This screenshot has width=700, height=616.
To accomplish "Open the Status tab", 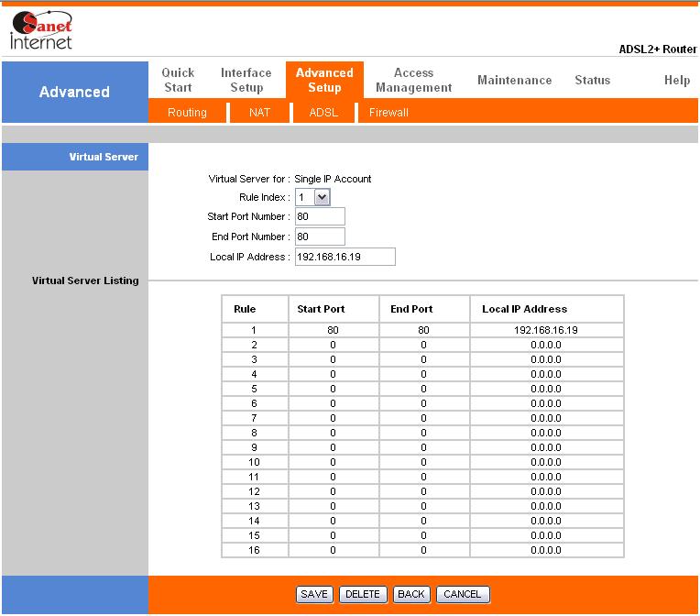I will [593, 80].
